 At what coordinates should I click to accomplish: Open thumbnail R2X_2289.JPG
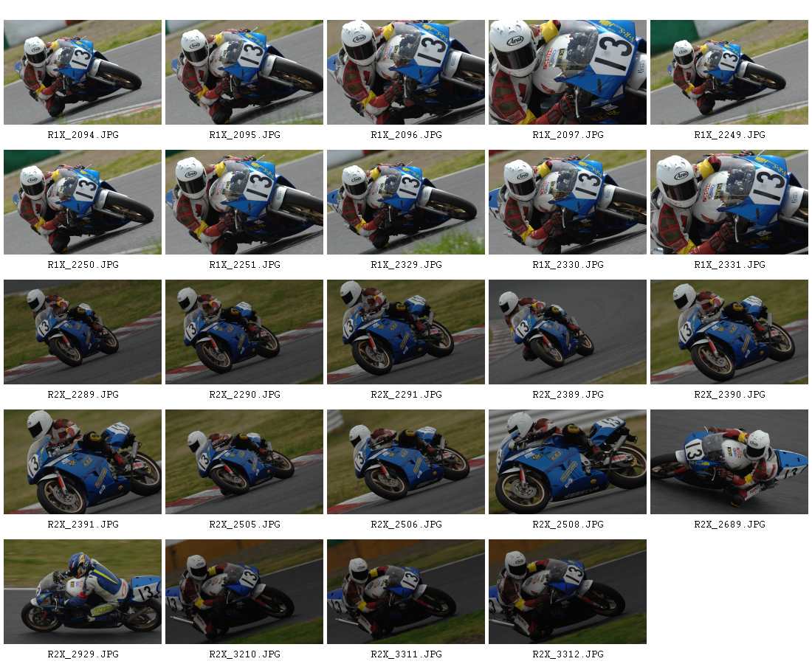[x=83, y=332]
